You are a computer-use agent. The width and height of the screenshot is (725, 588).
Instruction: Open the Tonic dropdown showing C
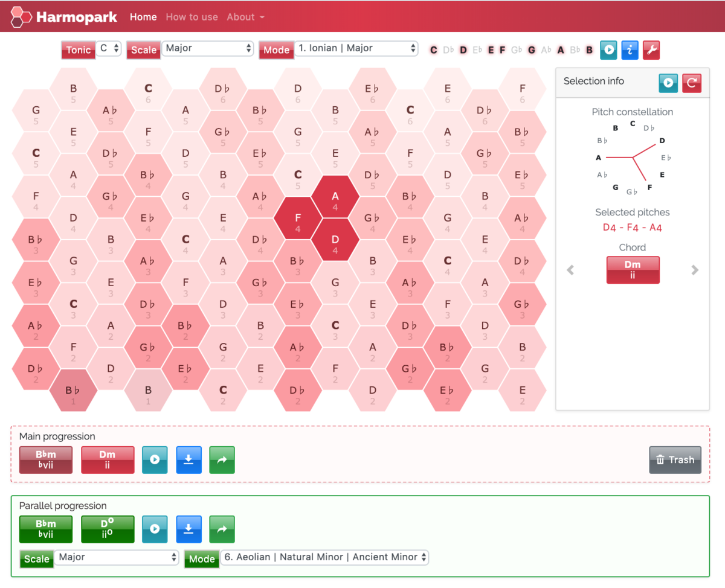point(109,48)
